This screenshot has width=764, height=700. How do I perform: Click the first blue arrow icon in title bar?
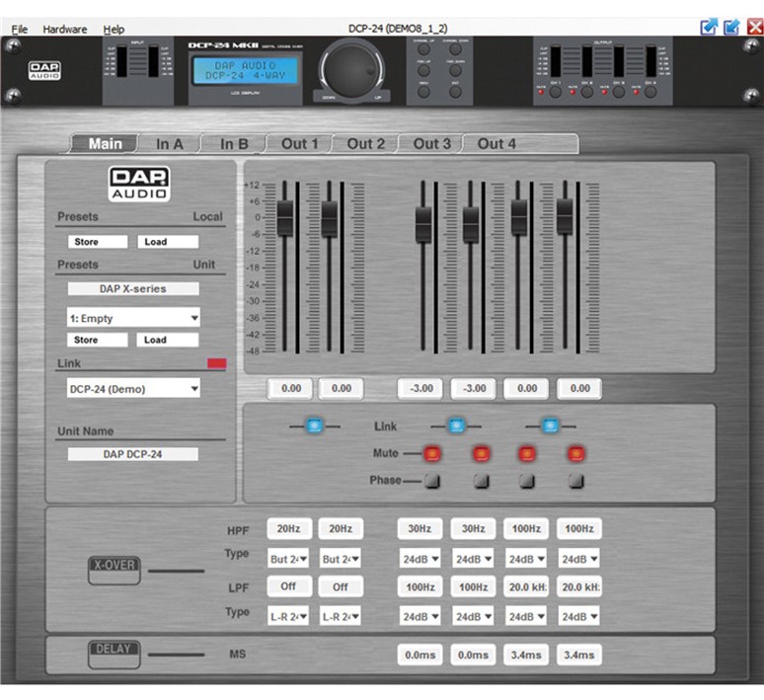click(709, 27)
